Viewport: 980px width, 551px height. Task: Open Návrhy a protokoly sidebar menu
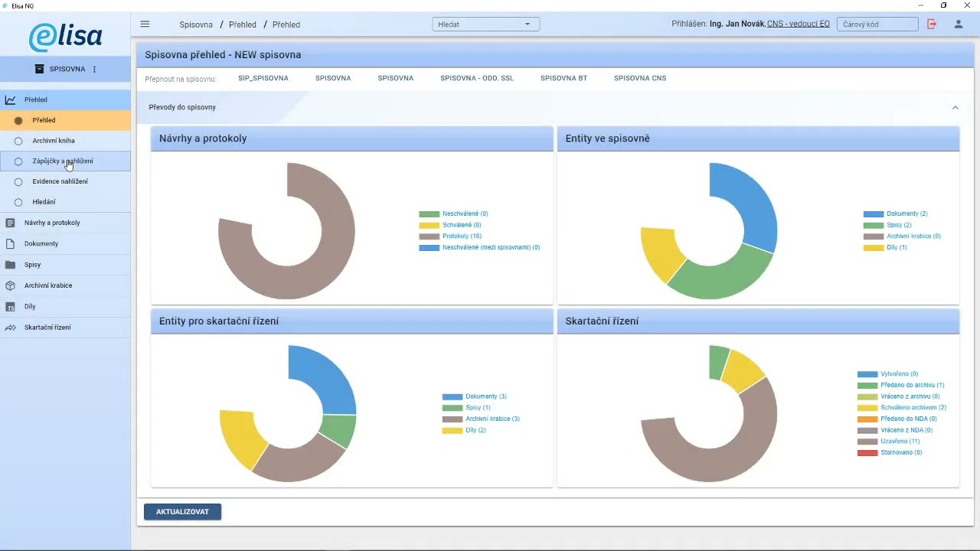[65, 223]
